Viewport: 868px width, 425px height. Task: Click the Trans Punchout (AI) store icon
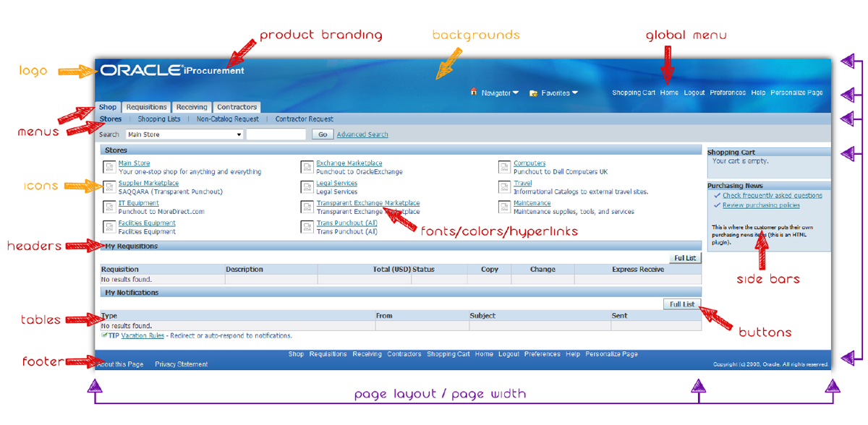[307, 228]
